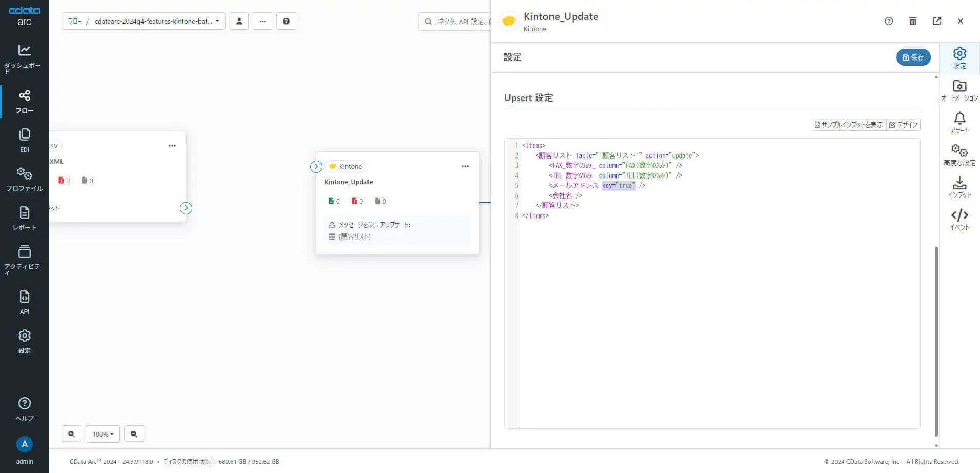Open the Help icon in the sidebar
The image size is (980, 473).
click(24, 408)
